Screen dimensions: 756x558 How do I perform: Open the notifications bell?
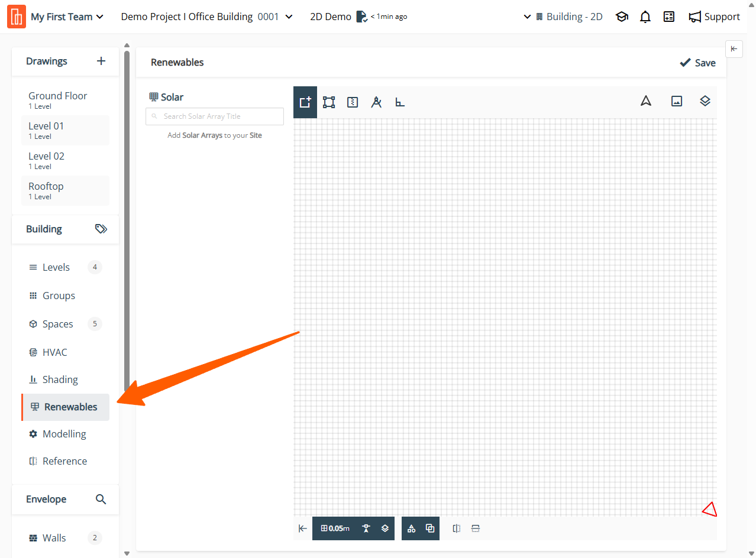pyautogui.click(x=645, y=17)
